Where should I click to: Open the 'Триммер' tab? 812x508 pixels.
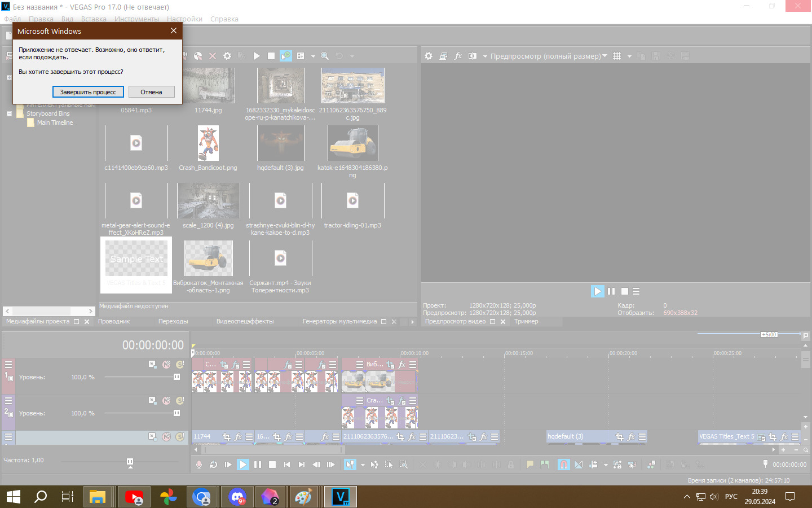[x=526, y=322]
